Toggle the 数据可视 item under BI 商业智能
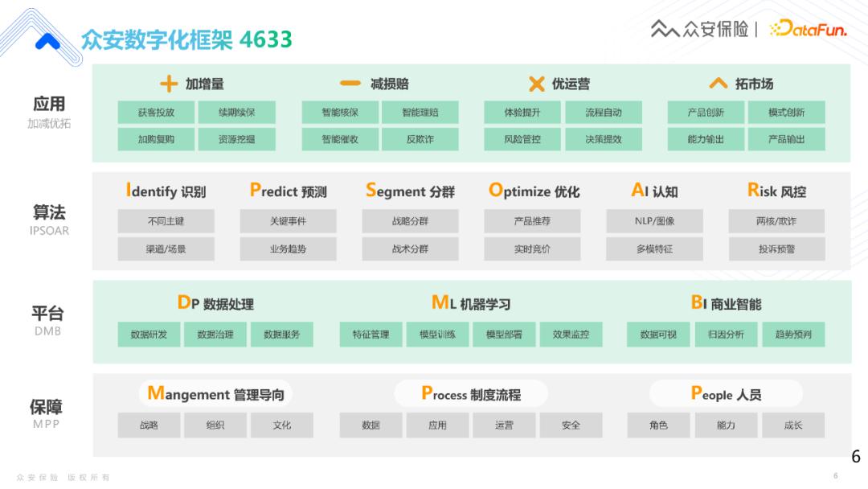Image resolution: width=868 pixels, height=489 pixels. point(659,334)
